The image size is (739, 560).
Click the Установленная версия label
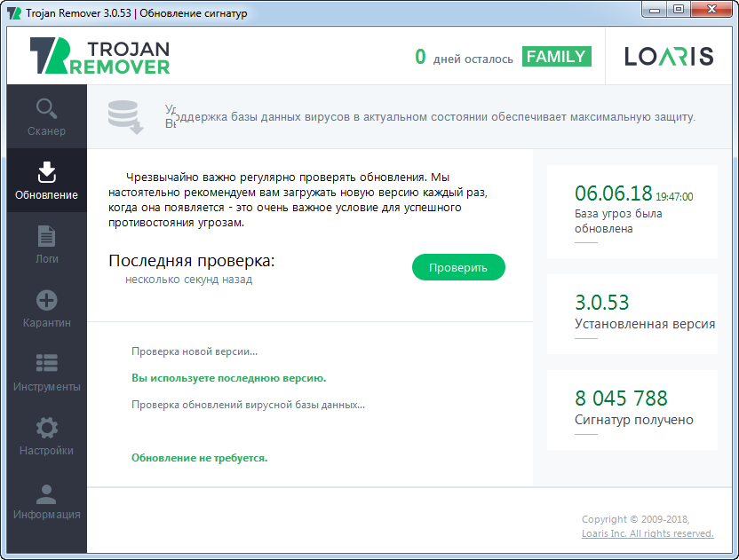pyautogui.click(x=645, y=324)
